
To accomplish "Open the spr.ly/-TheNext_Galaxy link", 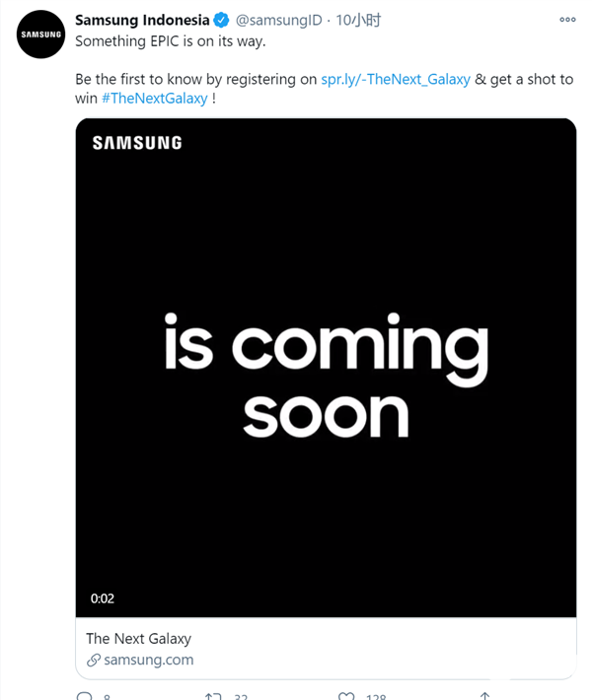I will tap(396, 79).
